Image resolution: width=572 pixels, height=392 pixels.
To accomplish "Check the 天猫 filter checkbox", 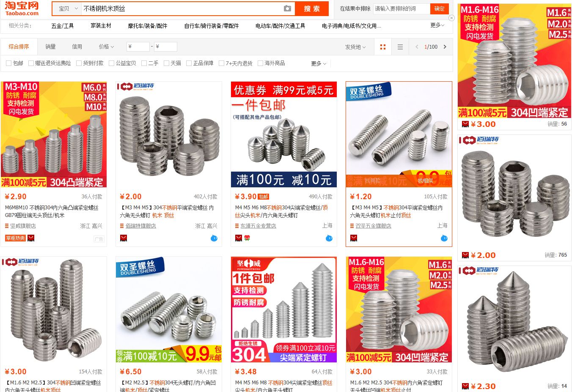I will point(166,63).
